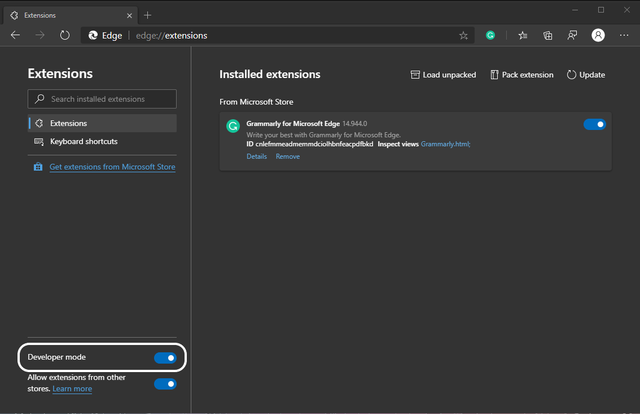
Task: Refresh the extensions page
Action: click(x=65, y=35)
